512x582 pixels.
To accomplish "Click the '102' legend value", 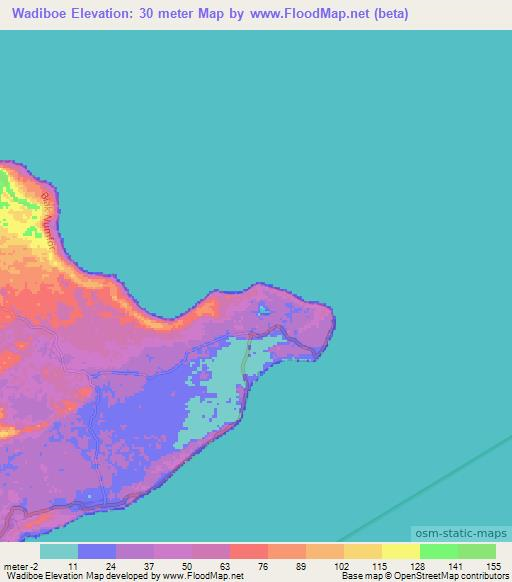I will coord(342,567).
